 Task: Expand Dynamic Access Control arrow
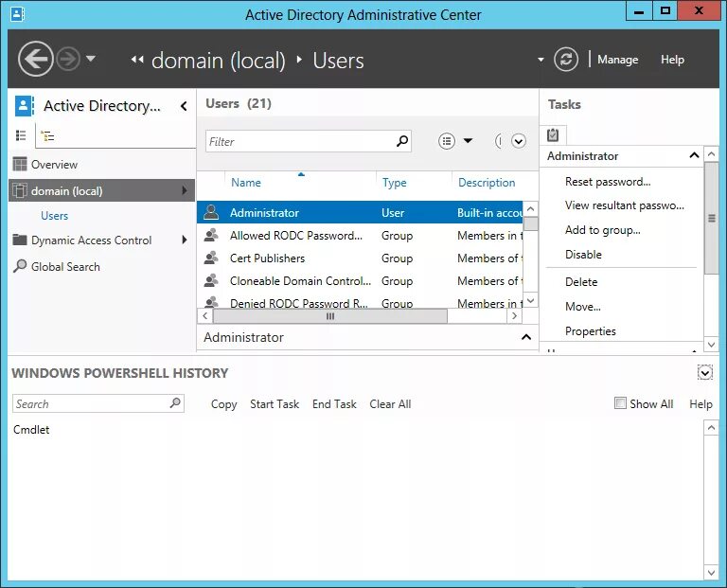[x=185, y=240]
